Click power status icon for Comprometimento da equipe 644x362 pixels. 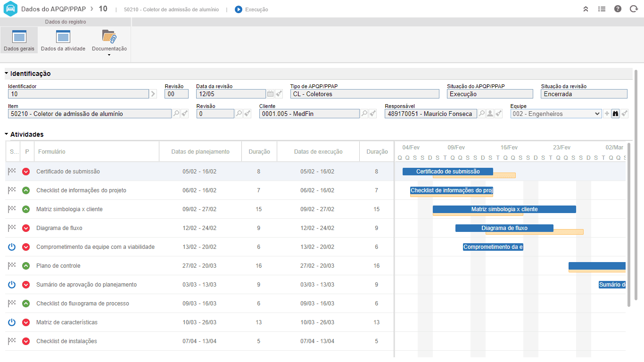pos(12,247)
